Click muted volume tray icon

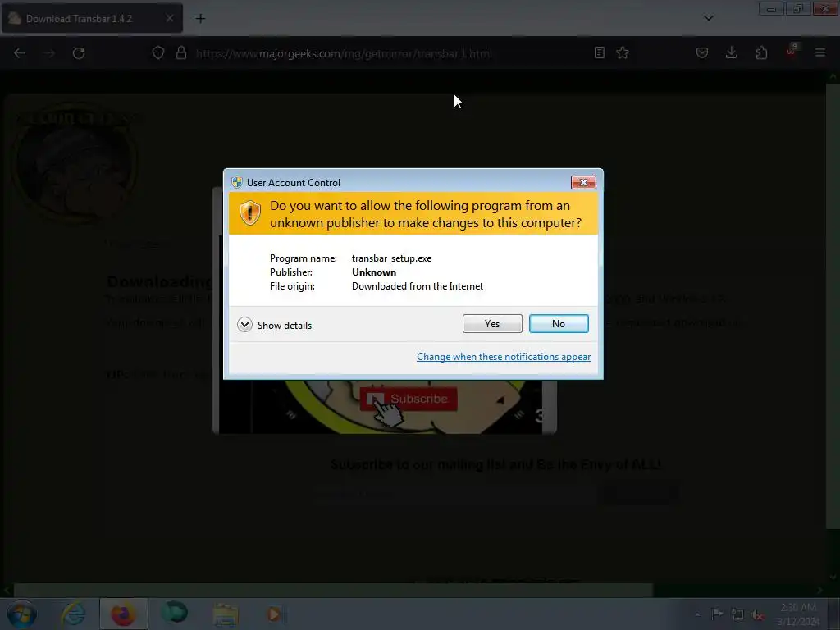(758, 615)
